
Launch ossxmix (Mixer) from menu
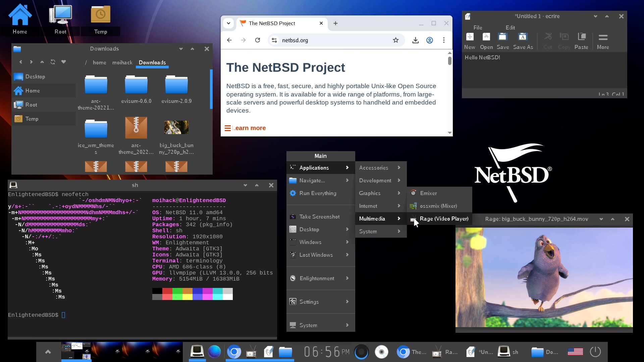pyautogui.click(x=439, y=206)
